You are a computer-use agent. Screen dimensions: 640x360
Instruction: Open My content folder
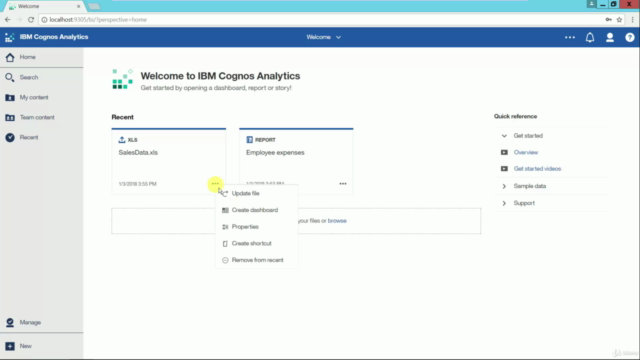click(x=41, y=97)
